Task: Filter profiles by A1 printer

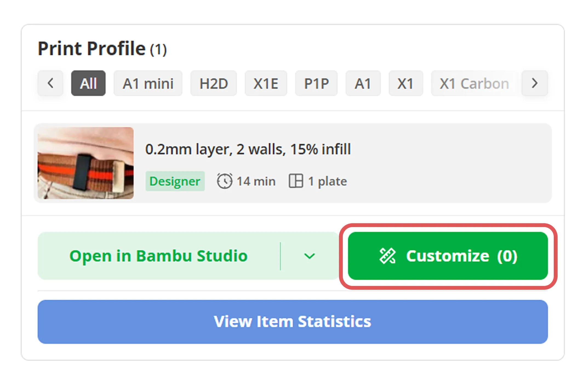Action: pos(363,83)
